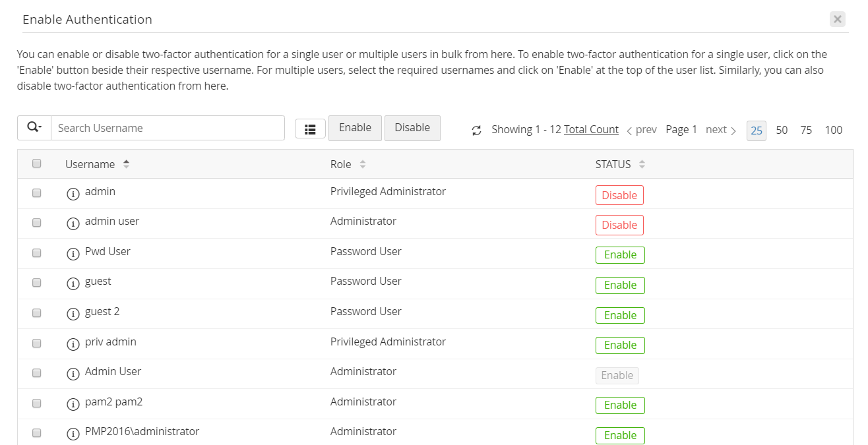Set page size to 100
Screen dimensions: 868x445
click(833, 130)
